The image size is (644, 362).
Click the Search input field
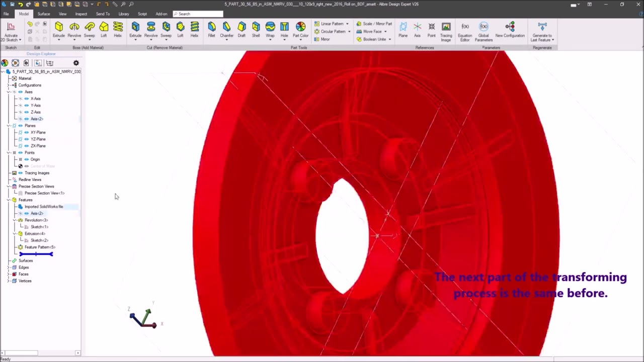(x=198, y=14)
